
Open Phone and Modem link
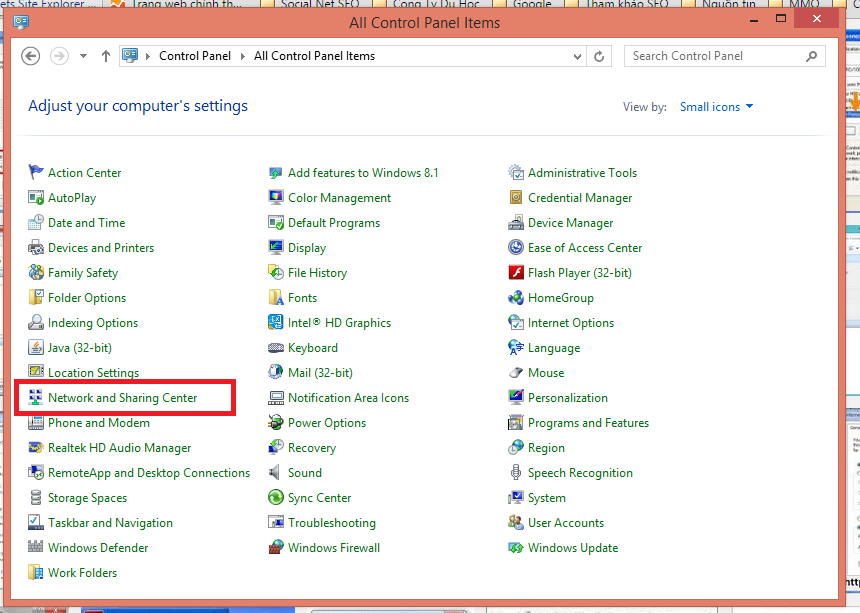tap(99, 423)
